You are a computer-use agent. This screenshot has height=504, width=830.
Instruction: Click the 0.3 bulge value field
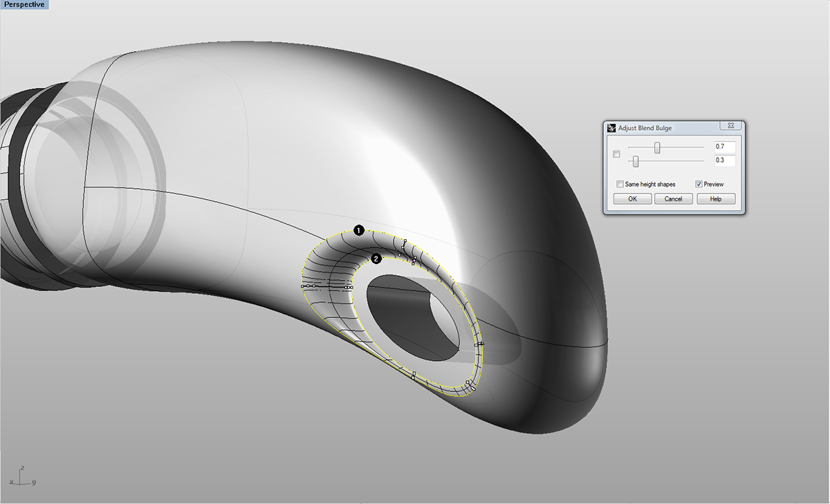click(724, 160)
